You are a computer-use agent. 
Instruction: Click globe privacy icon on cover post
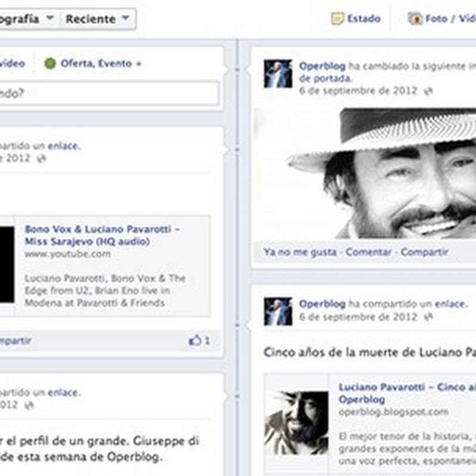(428, 91)
